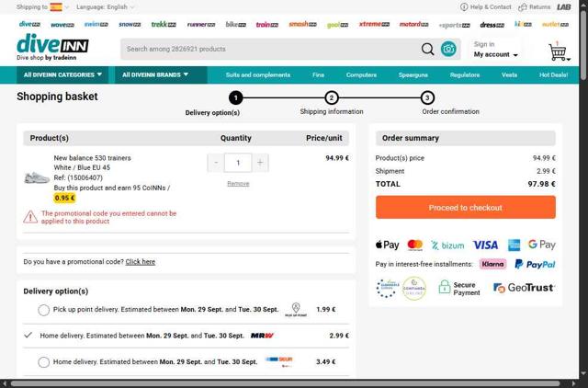
Task: Select the checked MRW home delivery 2.99 €
Action: click(x=28, y=335)
